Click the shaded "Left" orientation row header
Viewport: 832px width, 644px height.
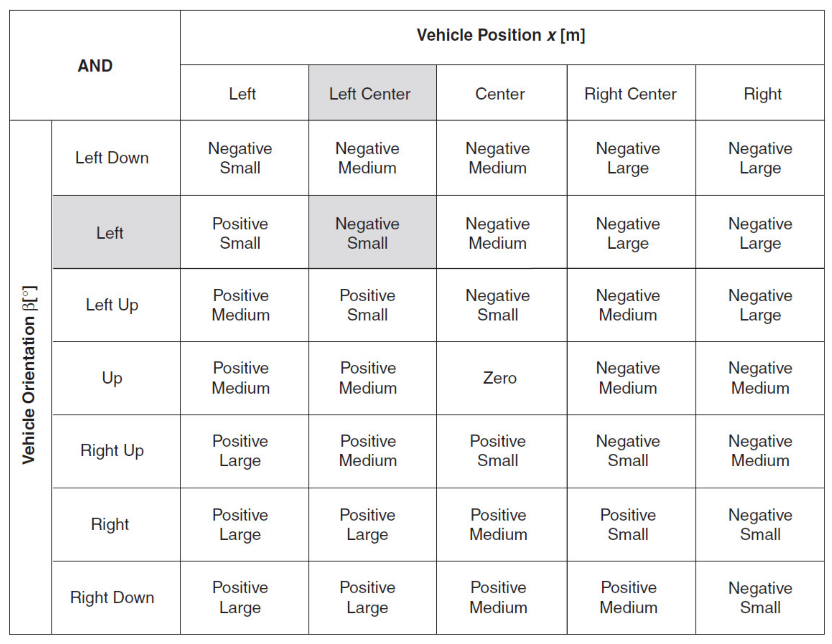[x=110, y=233]
